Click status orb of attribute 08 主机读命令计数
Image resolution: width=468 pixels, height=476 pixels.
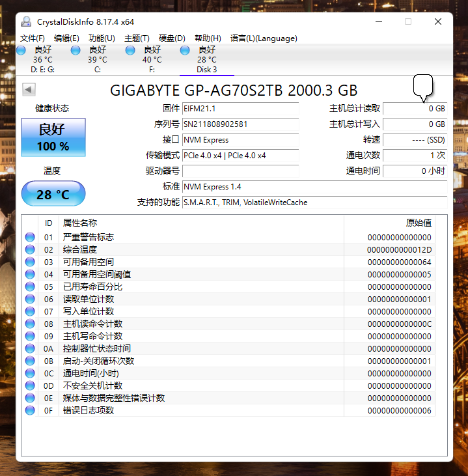pyautogui.click(x=30, y=324)
